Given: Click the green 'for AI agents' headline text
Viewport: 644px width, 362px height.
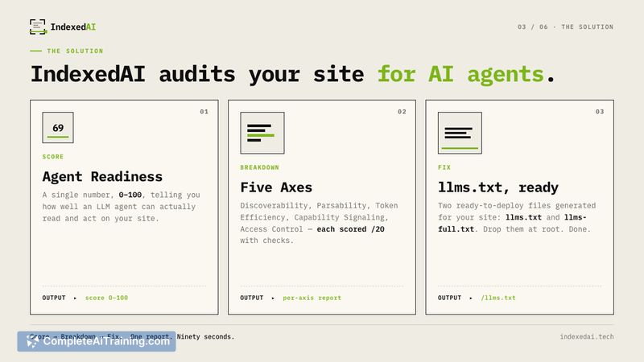Looking at the screenshot, I should 460,74.
